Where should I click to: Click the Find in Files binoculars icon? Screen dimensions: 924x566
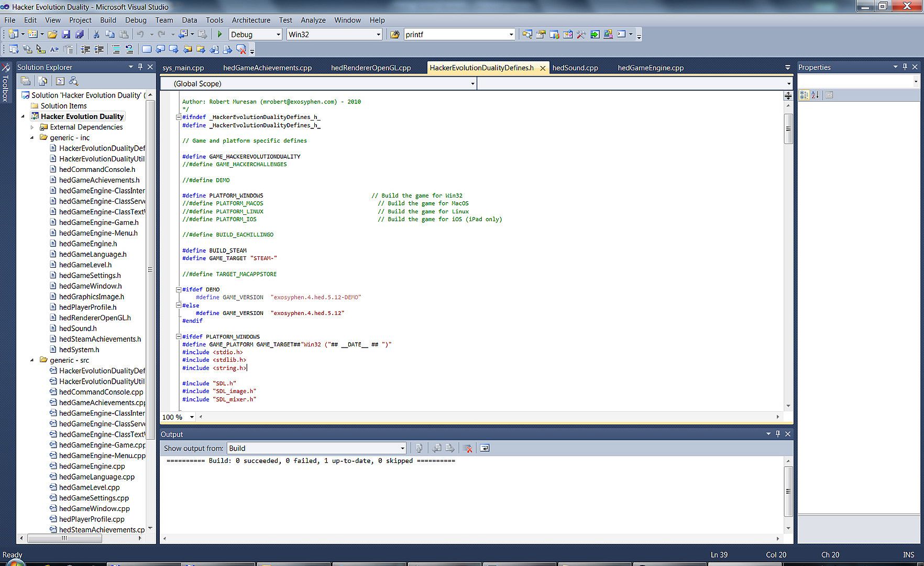(395, 35)
